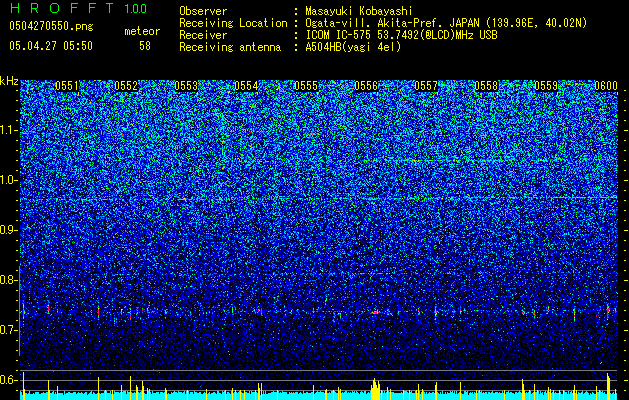Image resolution: width=629 pixels, height=400 pixels.
Task: Click the 0559 time marker
Action: tap(546, 86)
